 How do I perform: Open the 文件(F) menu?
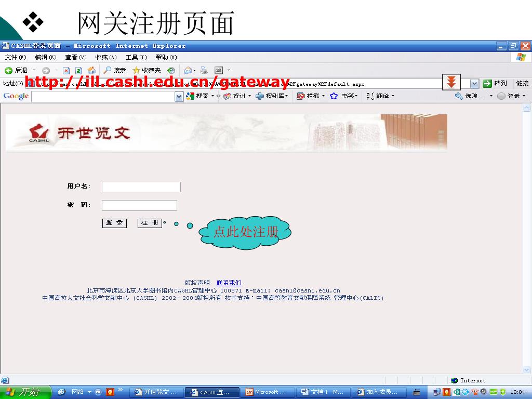coord(16,57)
